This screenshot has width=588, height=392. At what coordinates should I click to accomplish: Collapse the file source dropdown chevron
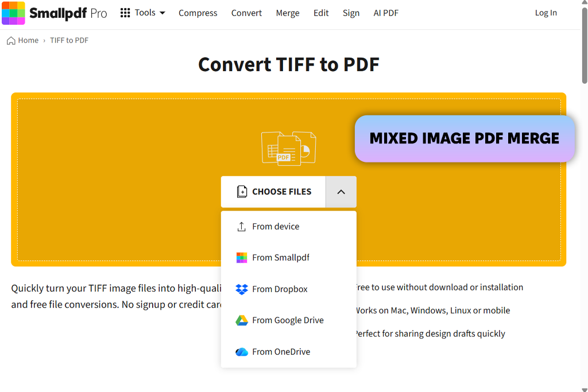tap(341, 192)
